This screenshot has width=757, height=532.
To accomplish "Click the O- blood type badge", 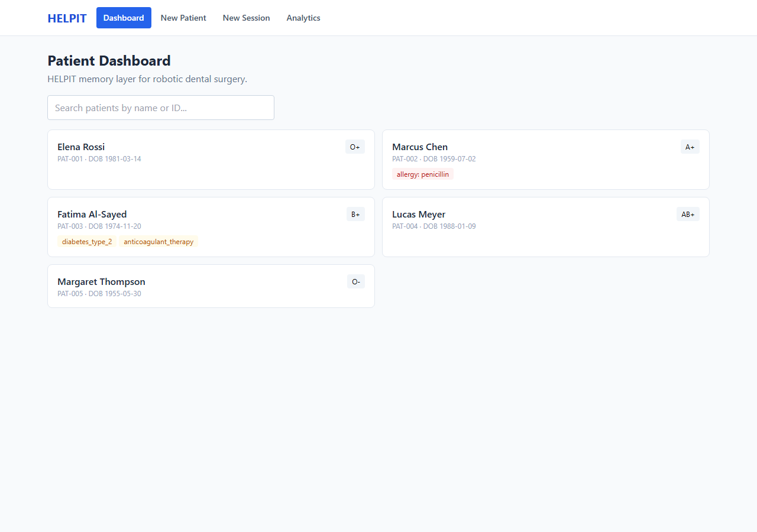I will coord(356,281).
